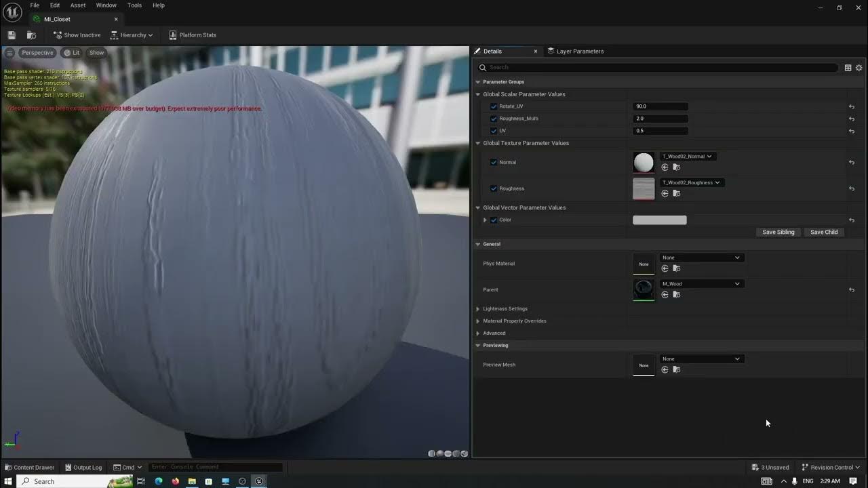Click the first preview mesh shape icon
Image resolution: width=868 pixels, height=488 pixels.
pos(431,453)
